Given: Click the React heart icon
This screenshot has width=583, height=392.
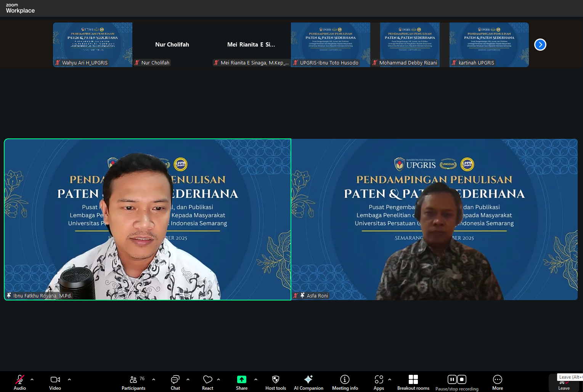Looking at the screenshot, I should click(x=207, y=382).
